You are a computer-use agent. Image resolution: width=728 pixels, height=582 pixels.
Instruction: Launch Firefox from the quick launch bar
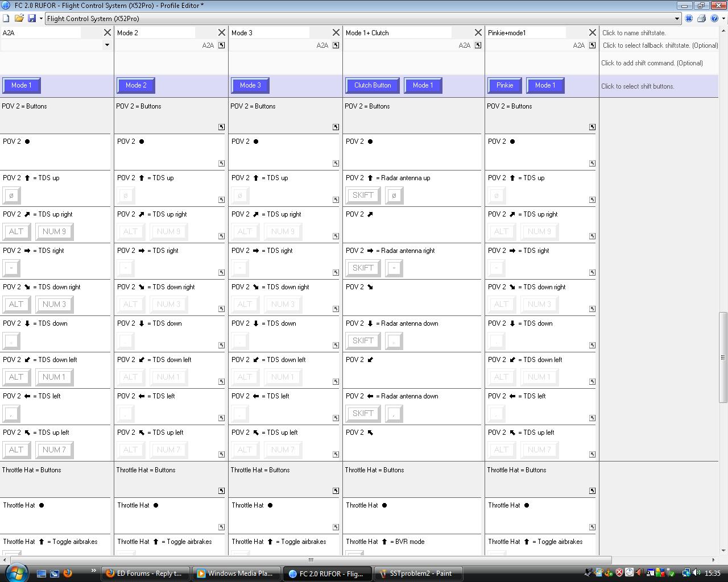pos(68,573)
